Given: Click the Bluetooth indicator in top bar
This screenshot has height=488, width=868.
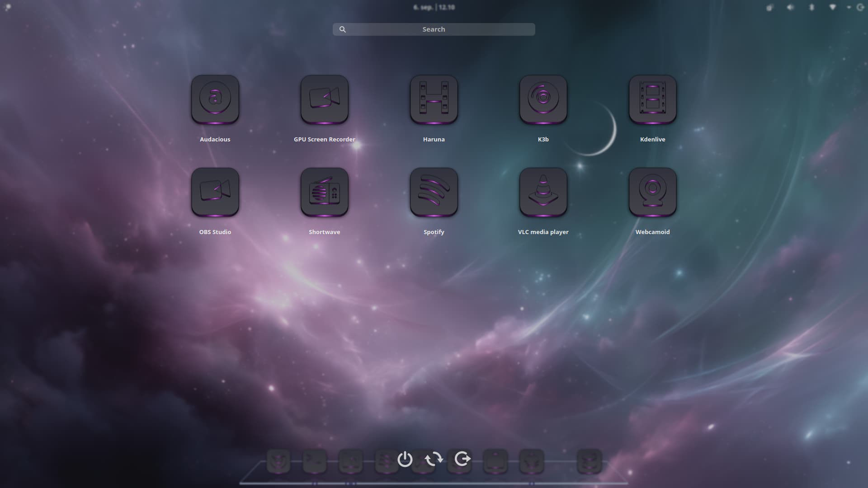Looking at the screenshot, I should pyautogui.click(x=811, y=7).
